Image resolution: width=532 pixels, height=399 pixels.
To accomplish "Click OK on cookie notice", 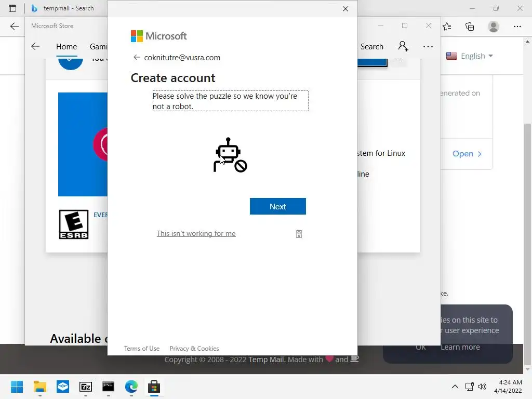I will point(420,347).
